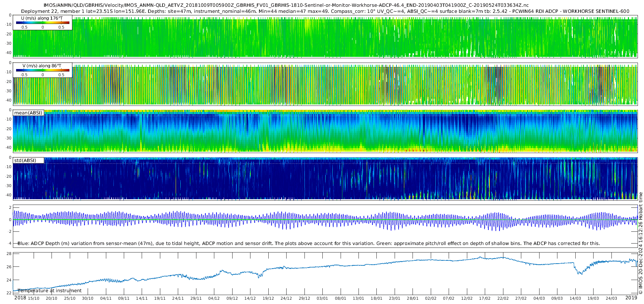Click the 'Temperature at instrument' label
The height and width of the screenshot is (304, 644).
pyautogui.click(x=50, y=291)
